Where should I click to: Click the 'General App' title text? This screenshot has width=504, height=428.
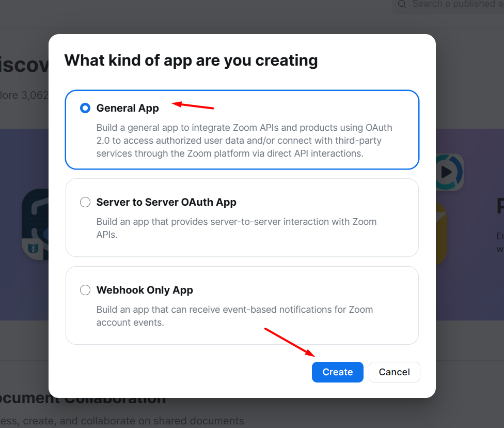(128, 108)
